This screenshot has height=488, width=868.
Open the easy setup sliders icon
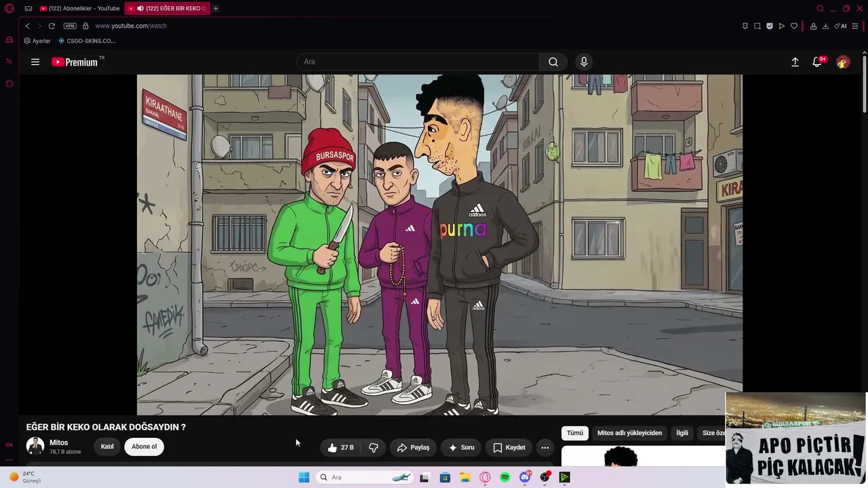pos(856,26)
